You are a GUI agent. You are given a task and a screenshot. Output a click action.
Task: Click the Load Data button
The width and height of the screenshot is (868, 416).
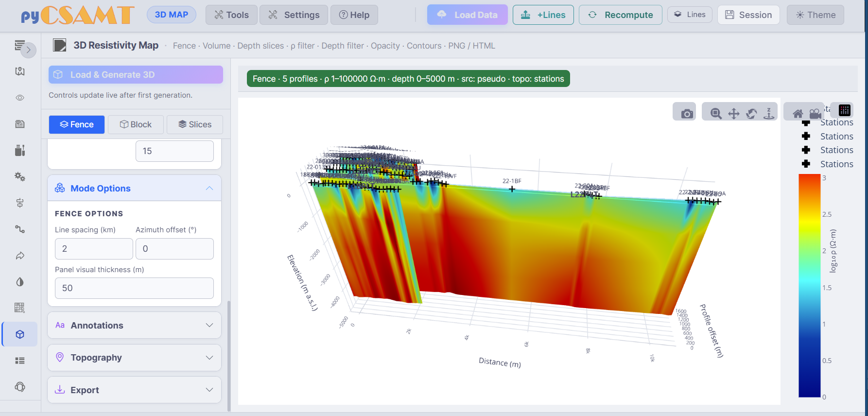(x=468, y=15)
